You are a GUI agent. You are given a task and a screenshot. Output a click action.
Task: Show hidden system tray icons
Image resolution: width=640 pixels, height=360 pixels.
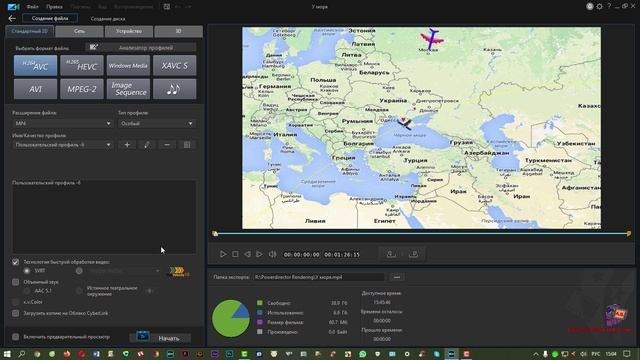(536, 354)
